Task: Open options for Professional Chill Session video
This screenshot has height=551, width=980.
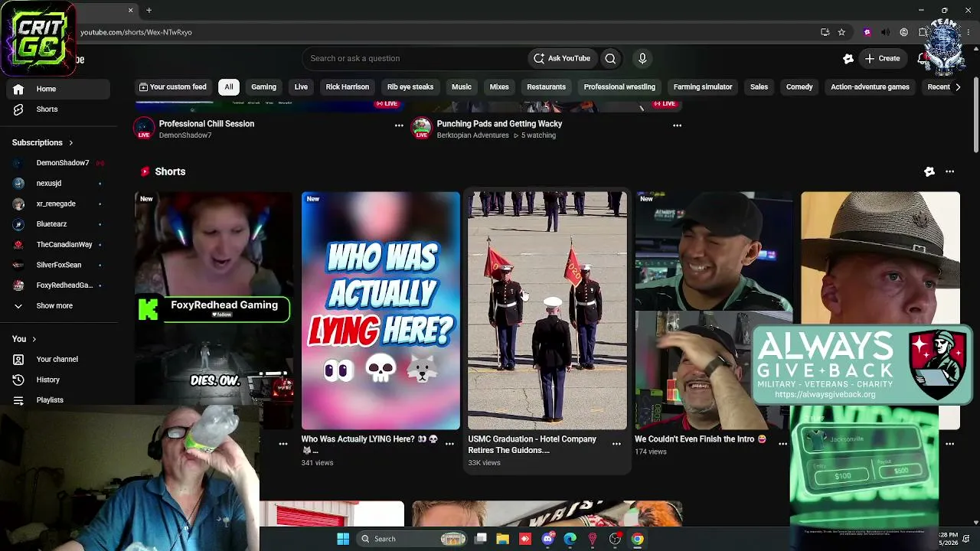Action: (x=399, y=125)
